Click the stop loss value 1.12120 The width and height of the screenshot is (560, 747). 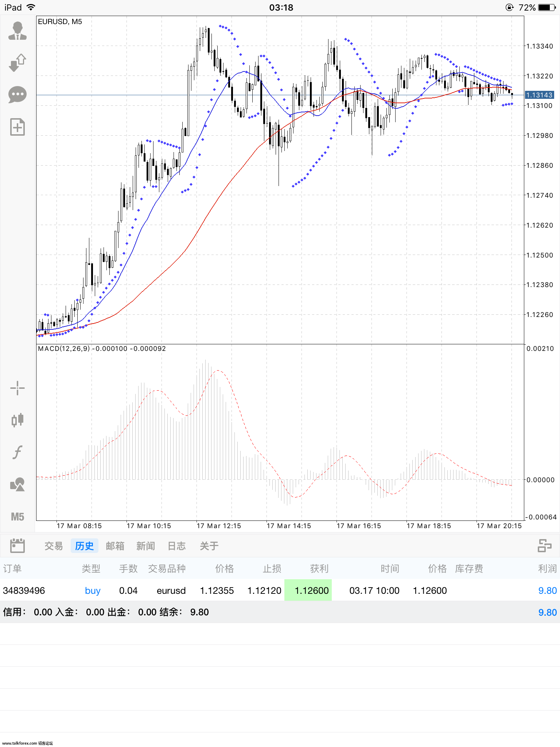pos(264,591)
